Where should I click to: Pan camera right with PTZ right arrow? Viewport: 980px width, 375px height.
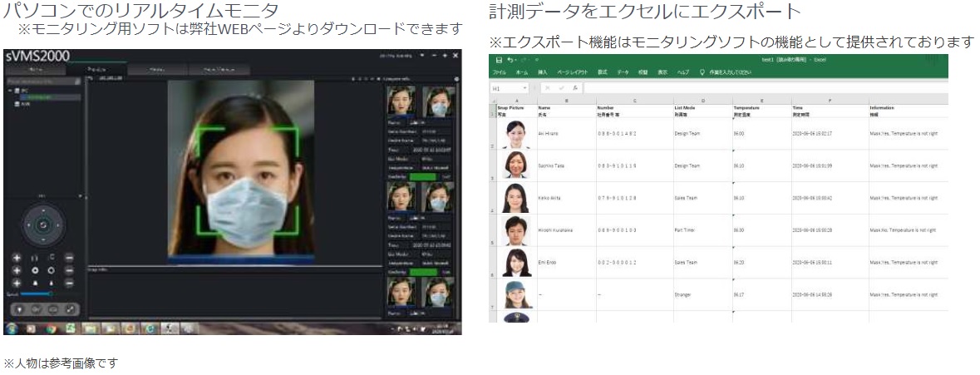click(57, 225)
